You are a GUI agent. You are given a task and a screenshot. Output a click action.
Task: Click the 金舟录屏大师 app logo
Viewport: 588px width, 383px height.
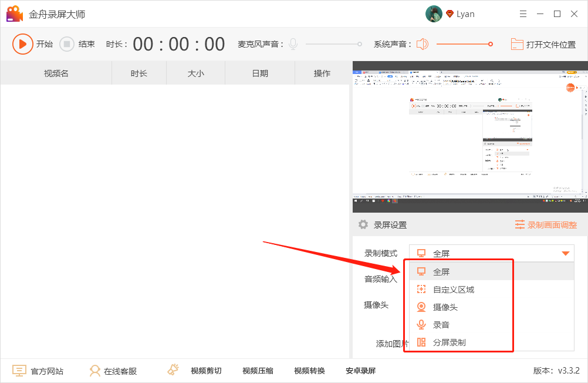click(15, 14)
